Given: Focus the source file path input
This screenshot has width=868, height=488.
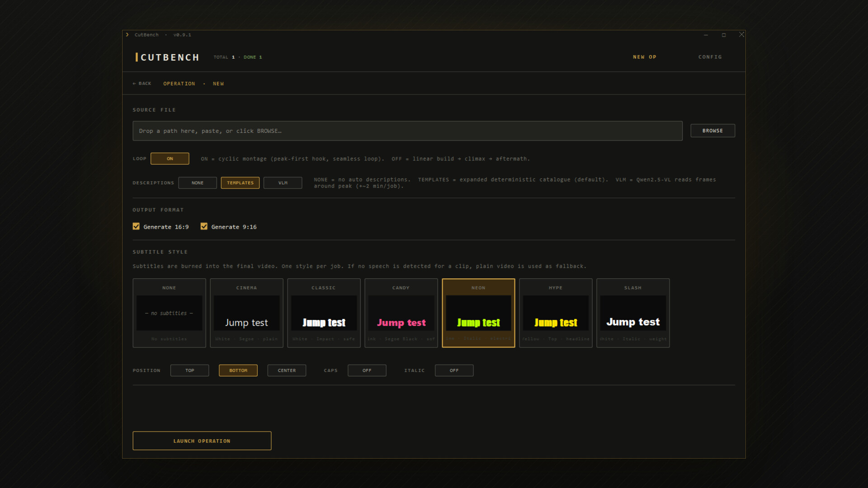Looking at the screenshot, I should tap(407, 131).
